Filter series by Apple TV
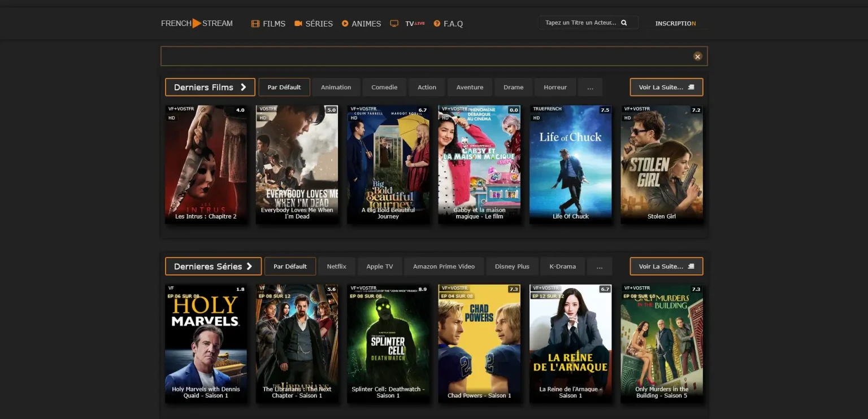868x419 pixels. [x=380, y=267]
